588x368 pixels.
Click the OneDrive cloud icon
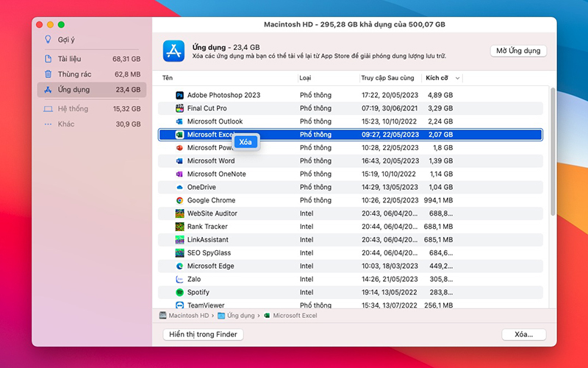click(x=179, y=187)
